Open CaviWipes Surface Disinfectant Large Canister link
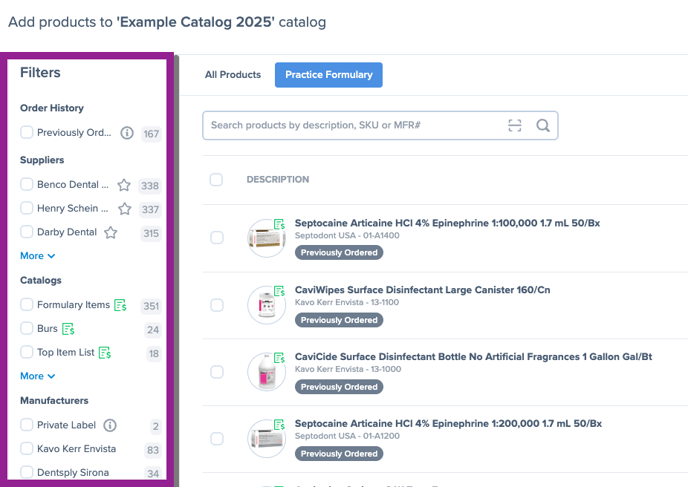Image resolution: width=688 pixels, height=487 pixels. pyautogui.click(x=422, y=290)
